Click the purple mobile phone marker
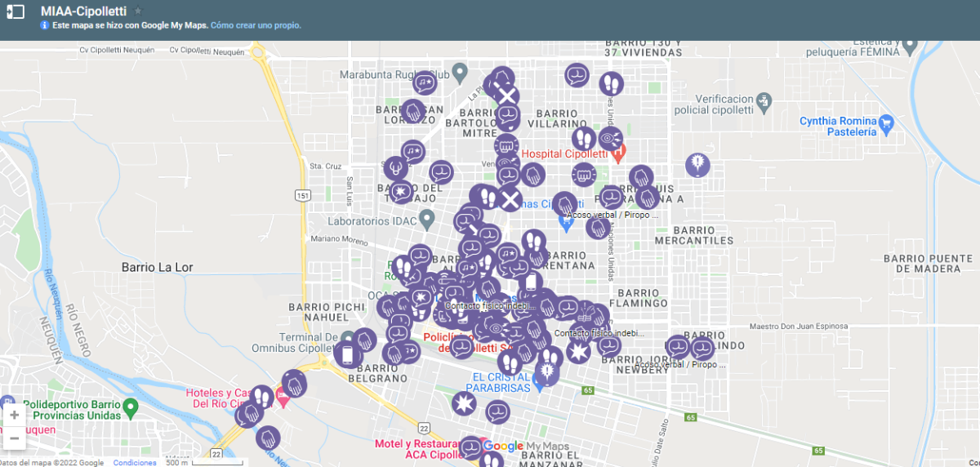 (348, 355)
